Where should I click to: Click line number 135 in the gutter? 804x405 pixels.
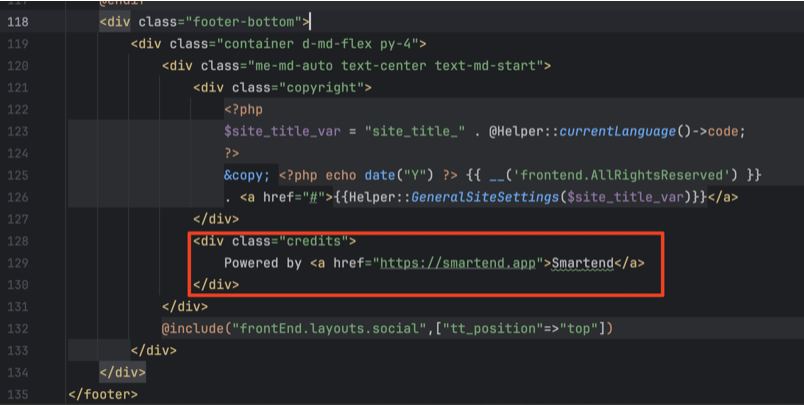click(x=18, y=394)
